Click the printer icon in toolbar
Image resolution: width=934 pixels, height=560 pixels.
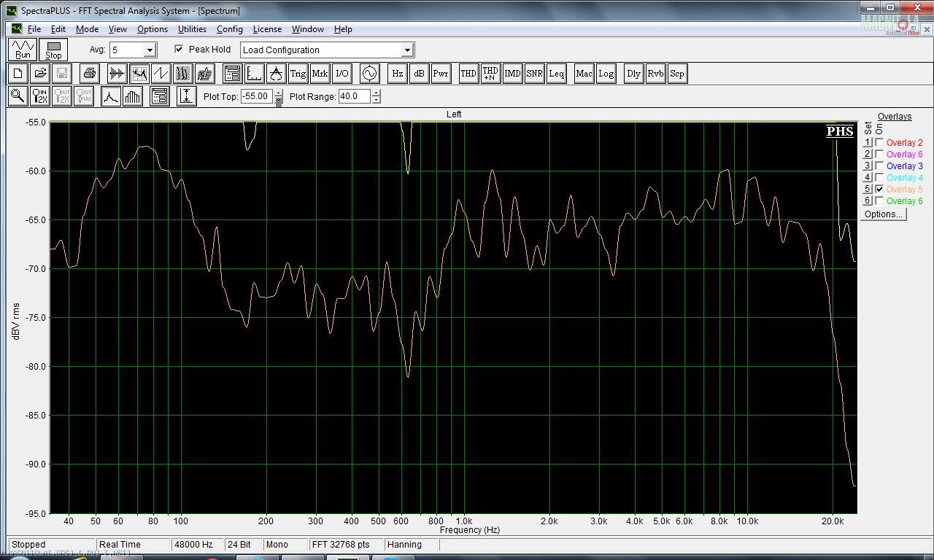(x=90, y=74)
